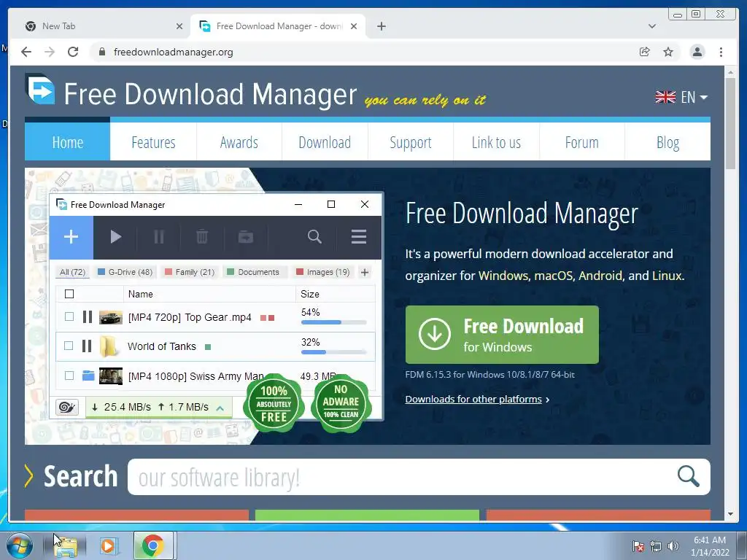The image size is (747, 560).
Task: Click the plus add tag button
Action: click(x=365, y=273)
